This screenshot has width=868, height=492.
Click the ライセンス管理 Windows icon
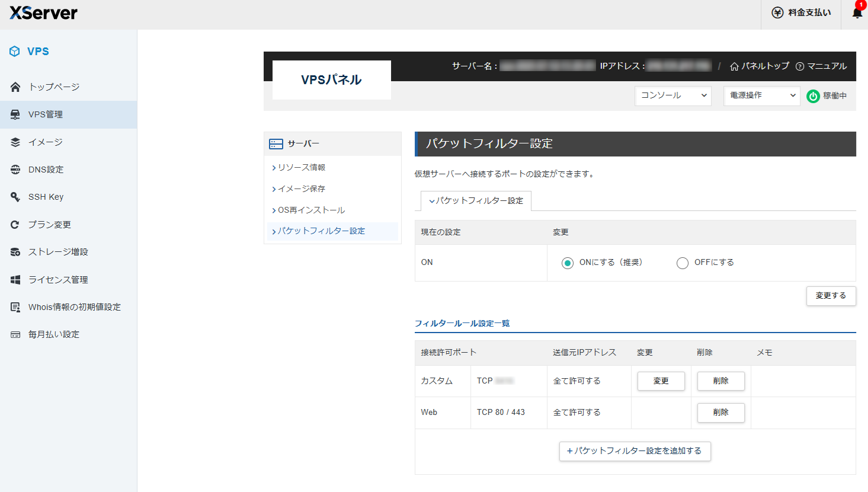click(x=15, y=280)
